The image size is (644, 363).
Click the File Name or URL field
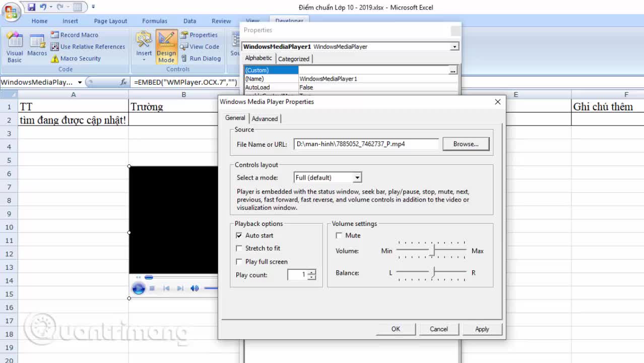[366, 144]
